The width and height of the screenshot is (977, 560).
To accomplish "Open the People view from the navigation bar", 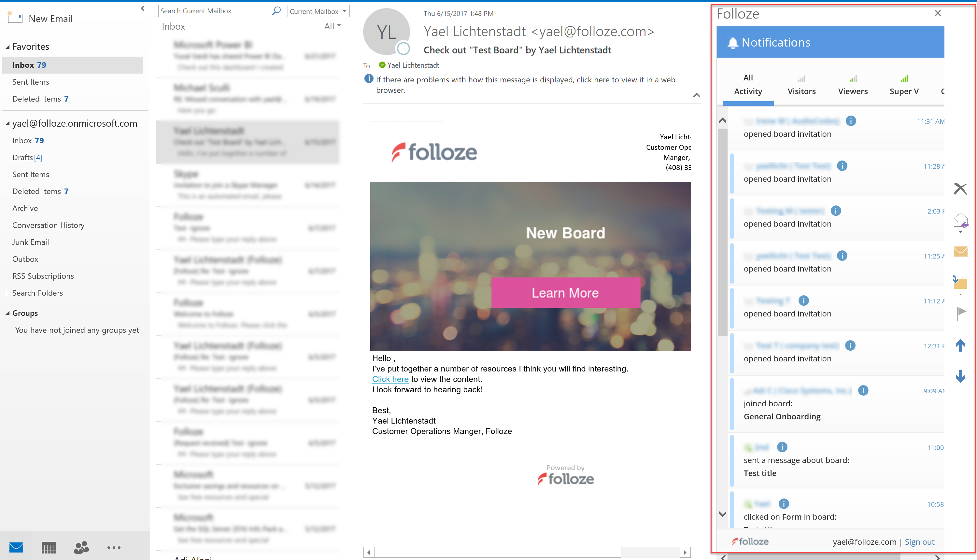I will [x=80, y=548].
